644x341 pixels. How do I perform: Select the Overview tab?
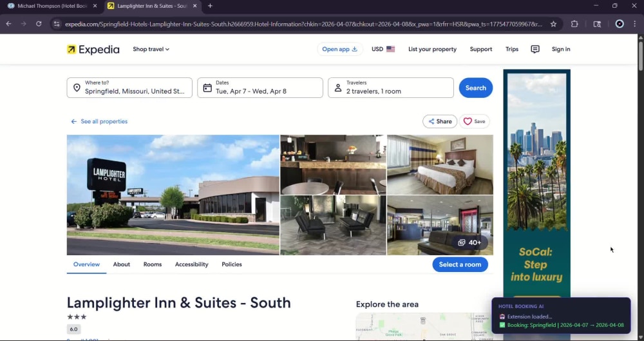86,264
